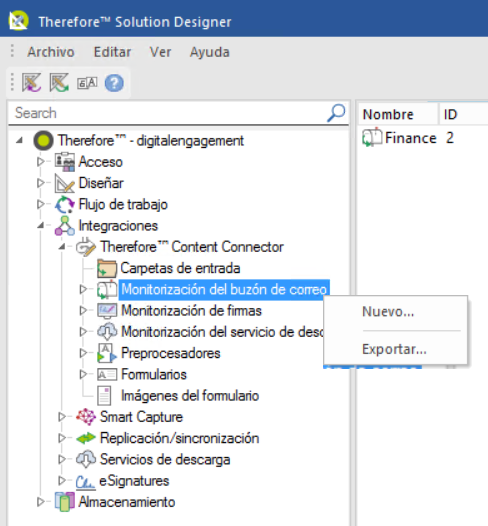
Task: Click the Formularios form icon
Action: tap(107, 374)
